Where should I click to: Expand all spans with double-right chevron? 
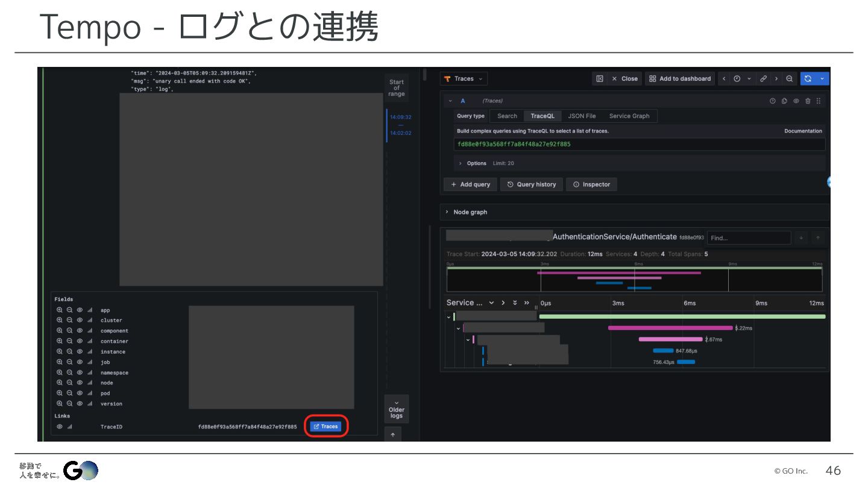point(527,303)
